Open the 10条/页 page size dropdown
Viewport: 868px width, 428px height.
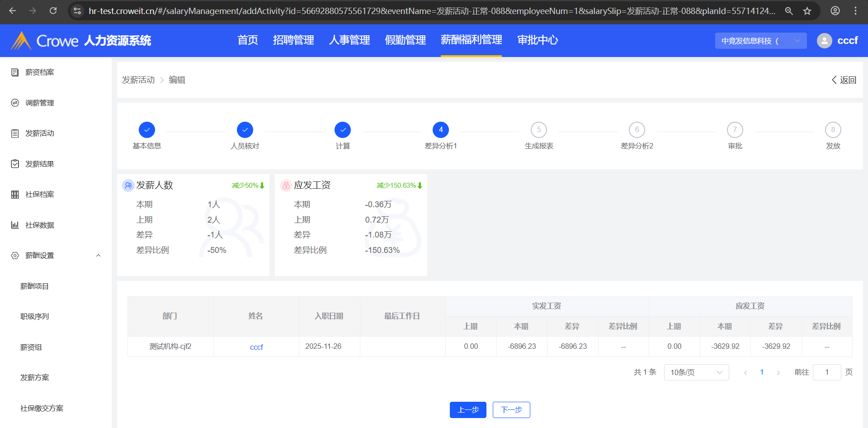point(696,372)
